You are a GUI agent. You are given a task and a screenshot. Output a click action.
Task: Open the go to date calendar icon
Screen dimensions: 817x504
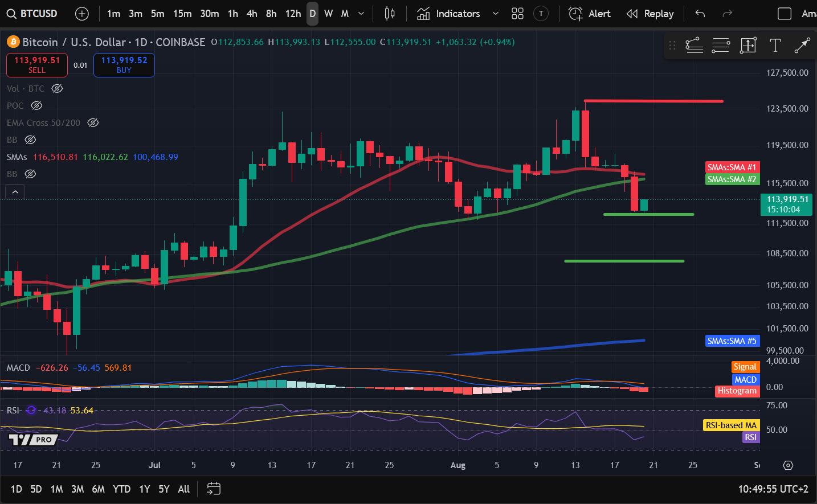[x=214, y=489]
